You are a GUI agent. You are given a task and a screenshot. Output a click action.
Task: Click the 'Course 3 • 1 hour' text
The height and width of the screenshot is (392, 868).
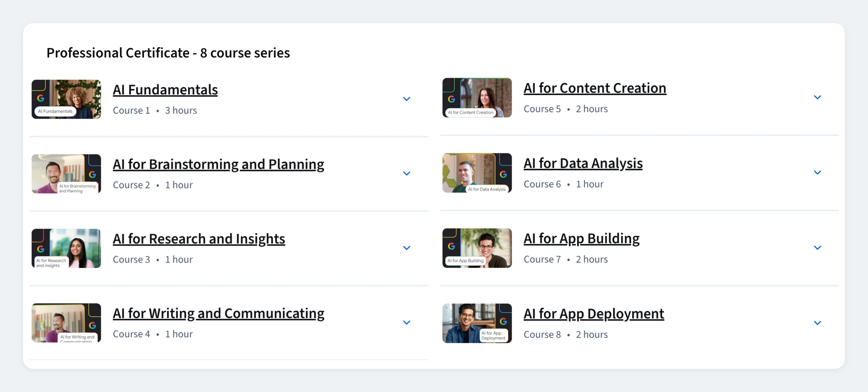click(153, 259)
